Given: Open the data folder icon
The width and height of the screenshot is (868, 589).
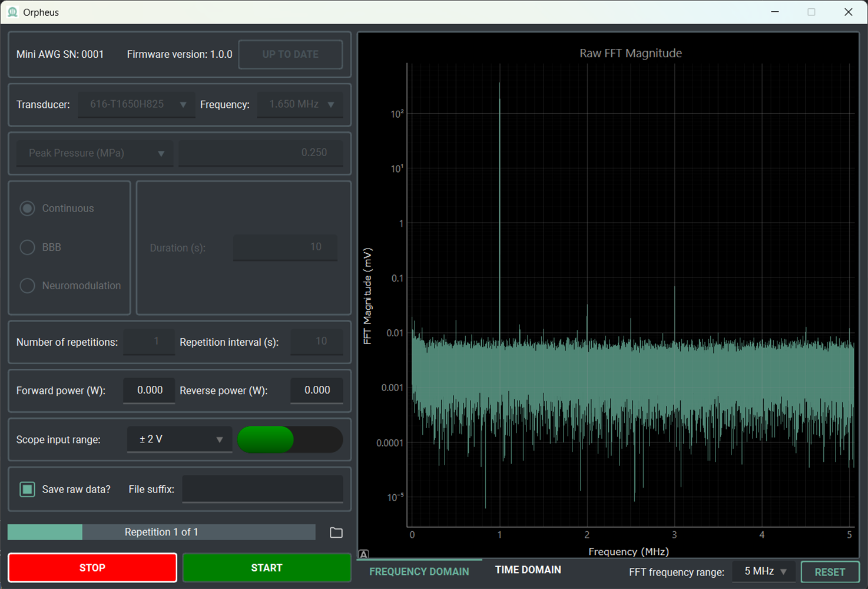Looking at the screenshot, I should (x=336, y=532).
